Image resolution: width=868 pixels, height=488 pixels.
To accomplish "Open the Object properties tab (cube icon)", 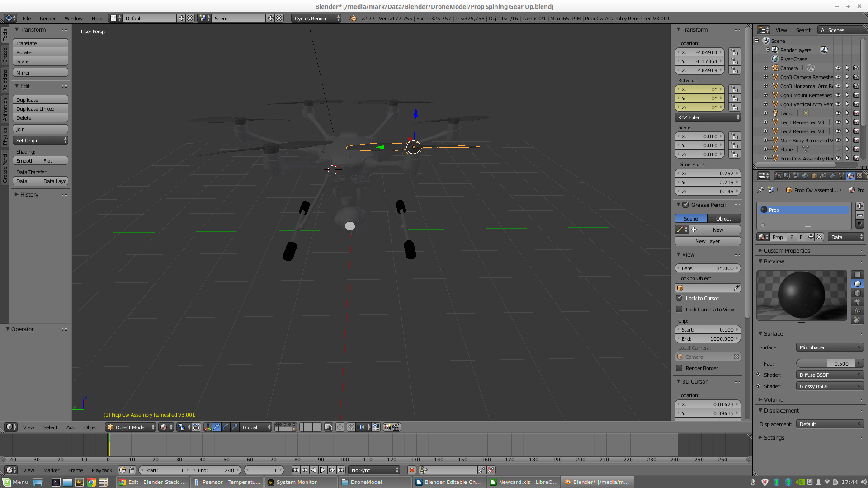I will pyautogui.click(x=814, y=176).
